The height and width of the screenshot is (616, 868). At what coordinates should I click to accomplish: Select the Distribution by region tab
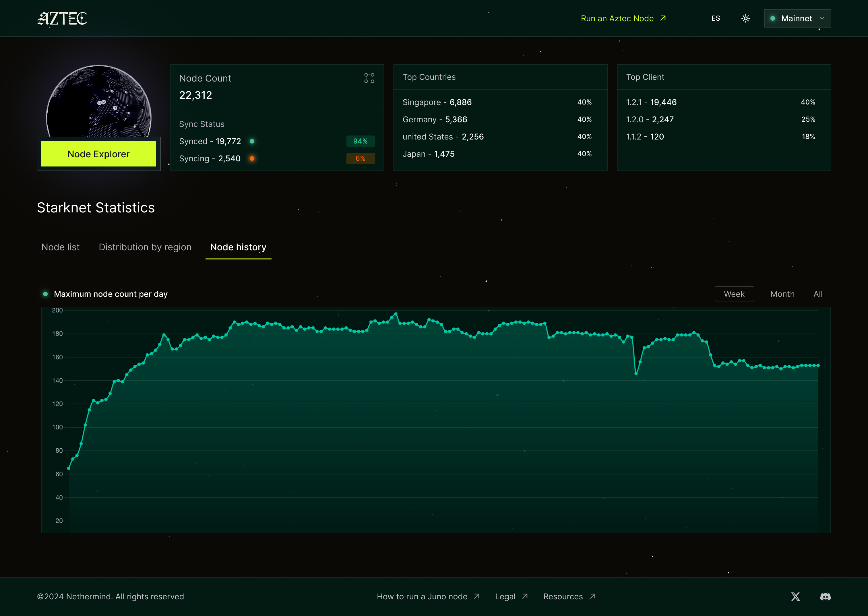(145, 247)
